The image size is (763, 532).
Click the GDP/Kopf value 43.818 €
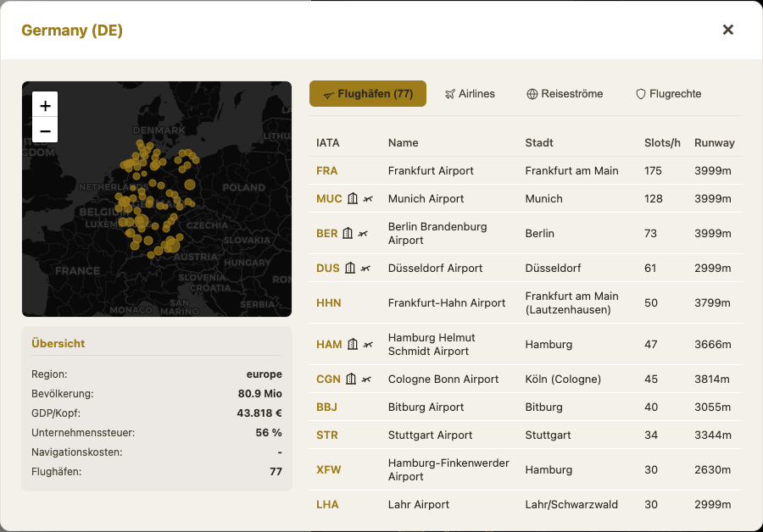point(259,413)
